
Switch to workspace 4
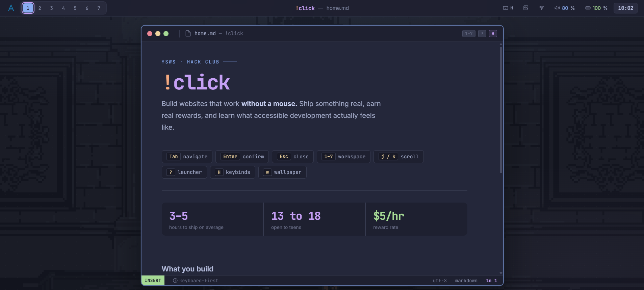pyautogui.click(x=63, y=8)
